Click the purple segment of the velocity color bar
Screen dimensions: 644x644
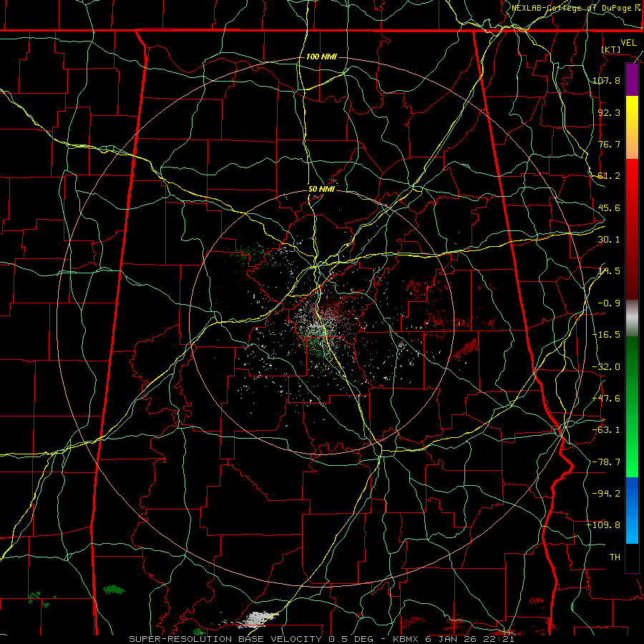(x=632, y=80)
